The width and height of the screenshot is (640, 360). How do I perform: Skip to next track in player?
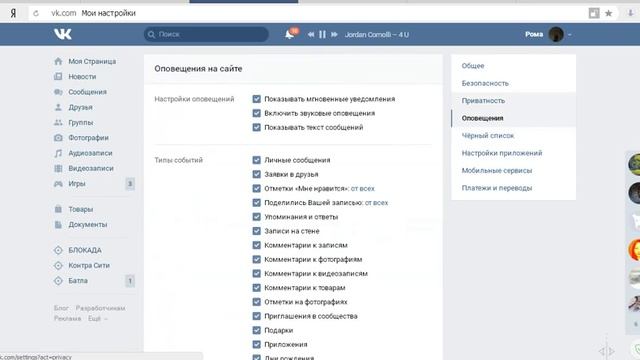(x=334, y=35)
